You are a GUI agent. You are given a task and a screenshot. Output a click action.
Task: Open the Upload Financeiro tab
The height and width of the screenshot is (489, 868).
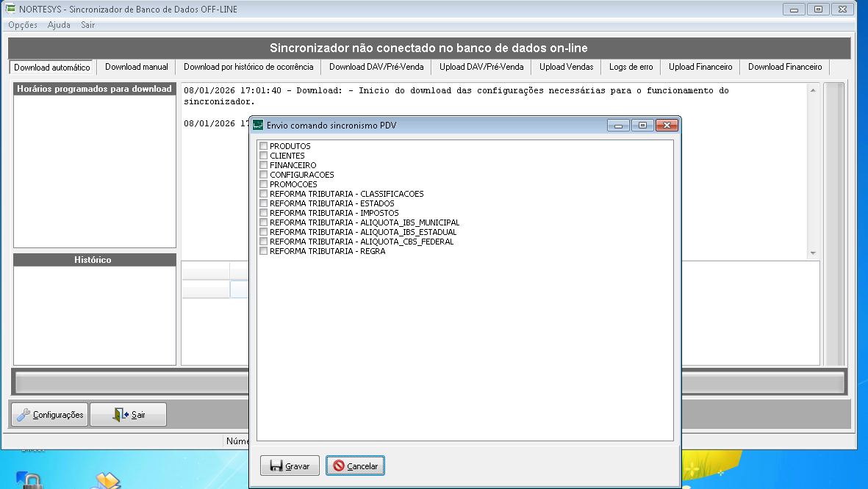pos(700,67)
